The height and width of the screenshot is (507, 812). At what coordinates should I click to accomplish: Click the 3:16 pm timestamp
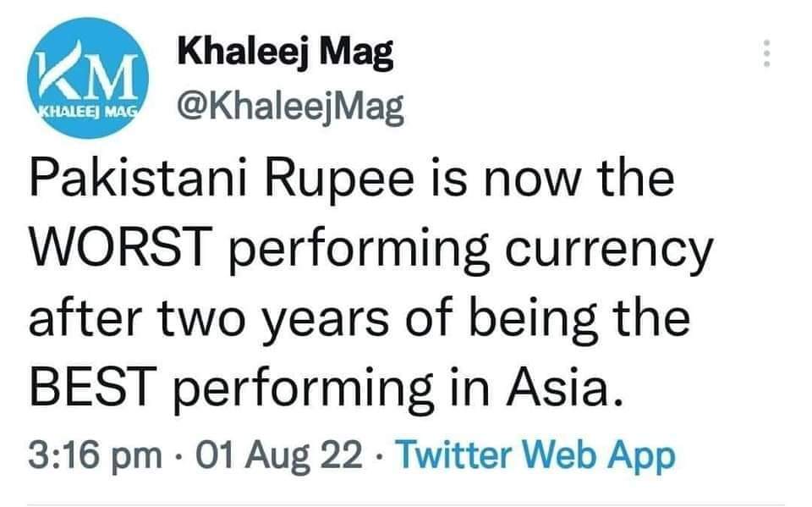96,457
